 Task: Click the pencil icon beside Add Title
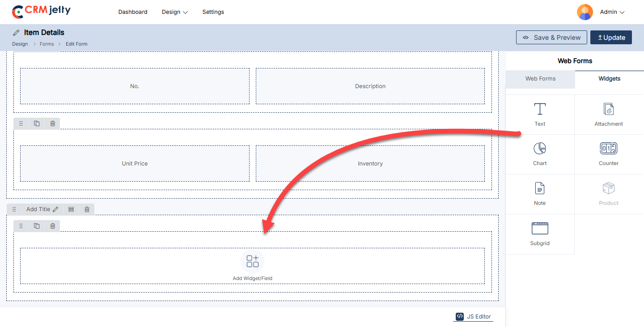pos(55,209)
